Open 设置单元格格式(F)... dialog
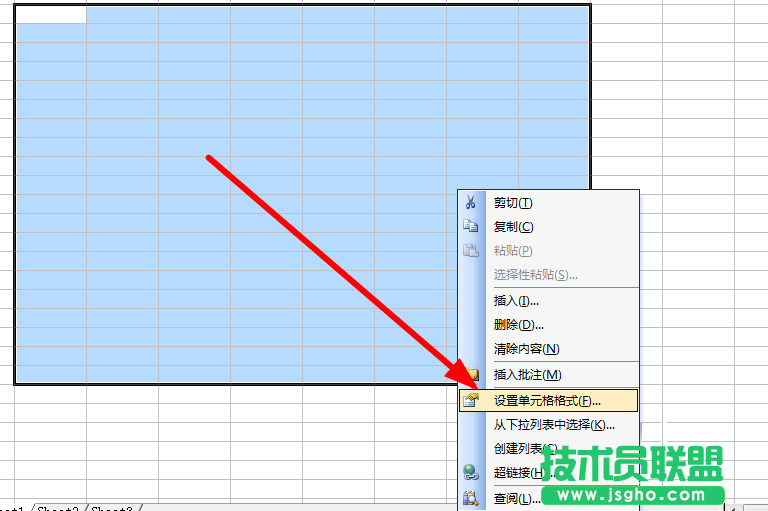Viewport: 768px width, 511px height. pyautogui.click(x=549, y=401)
